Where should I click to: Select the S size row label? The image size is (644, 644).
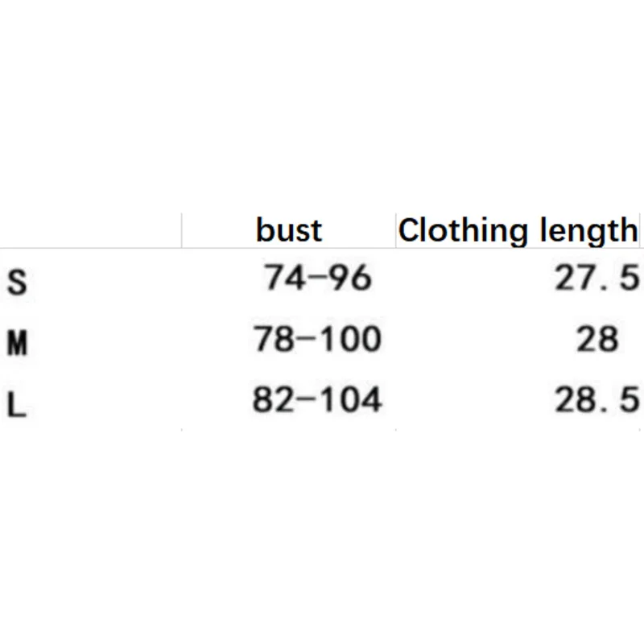[17, 283]
